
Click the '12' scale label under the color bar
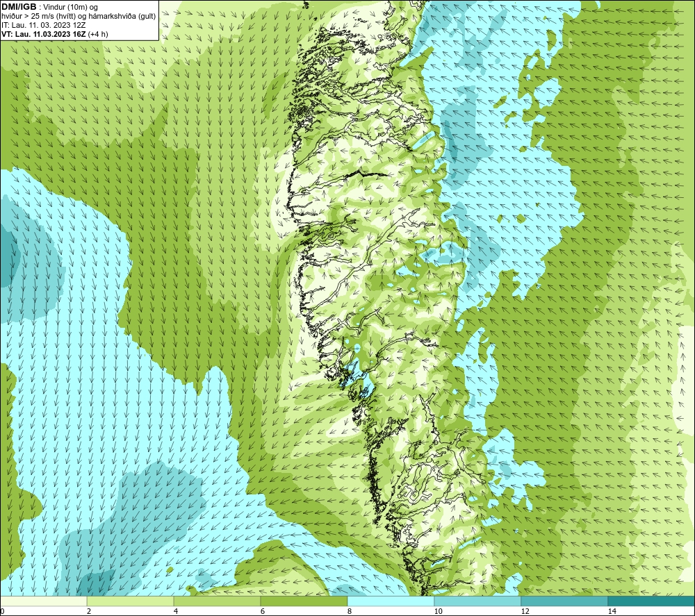[x=525, y=611]
